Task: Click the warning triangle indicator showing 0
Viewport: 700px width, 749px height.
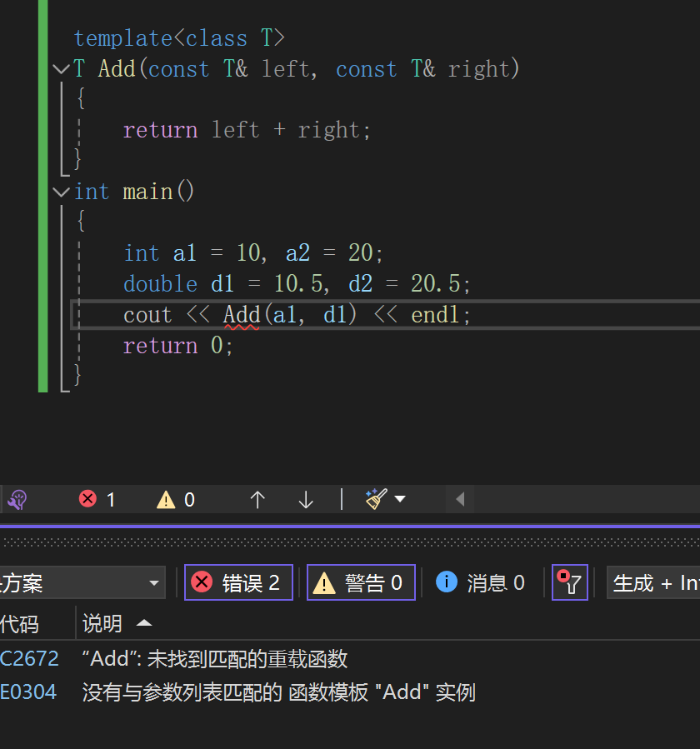Action: [x=175, y=500]
